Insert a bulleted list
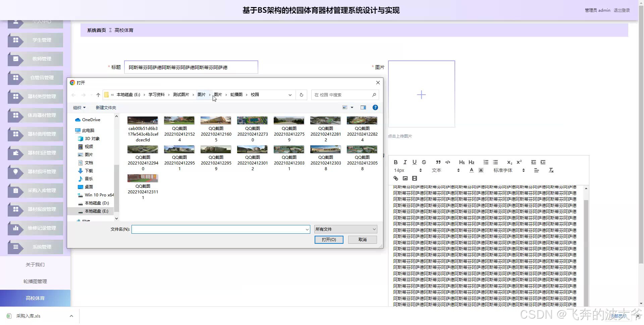 pyautogui.click(x=495, y=162)
